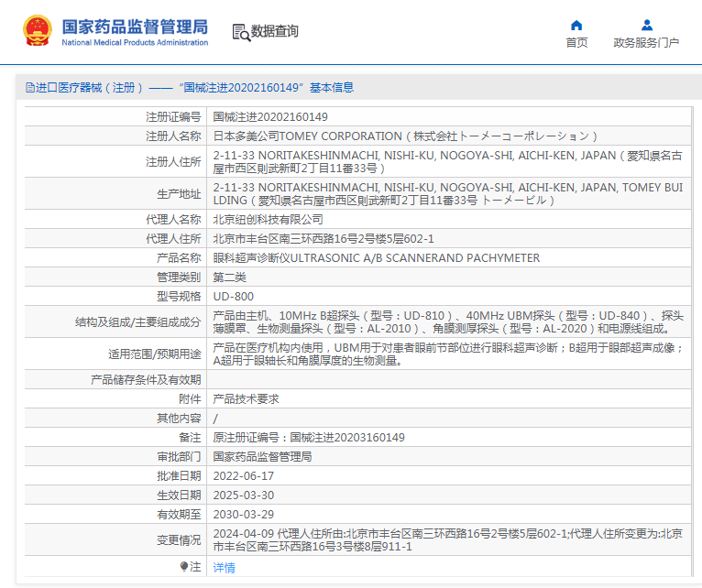Open the 详情 details link
This screenshot has height=588, width=702.
click(224, 568)
